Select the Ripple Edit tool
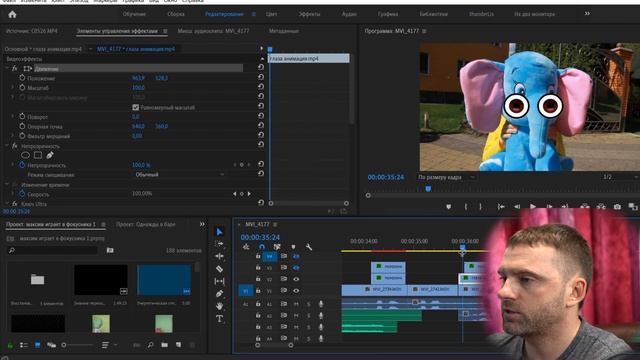 [219, 256]
